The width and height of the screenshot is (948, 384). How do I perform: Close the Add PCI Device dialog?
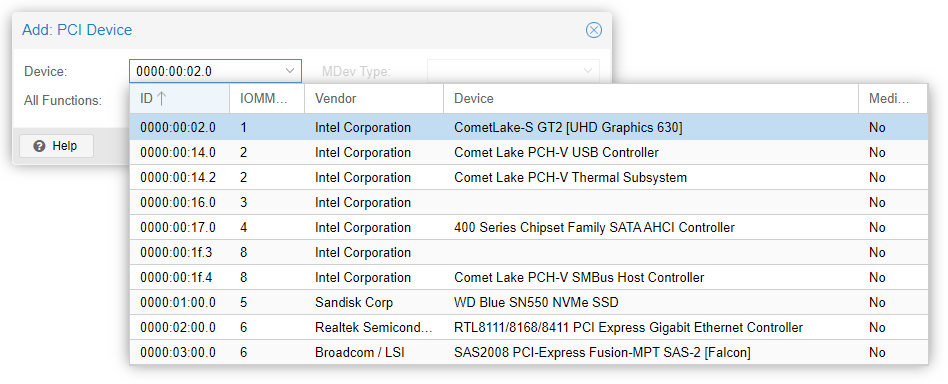click(x=594, y=30)
